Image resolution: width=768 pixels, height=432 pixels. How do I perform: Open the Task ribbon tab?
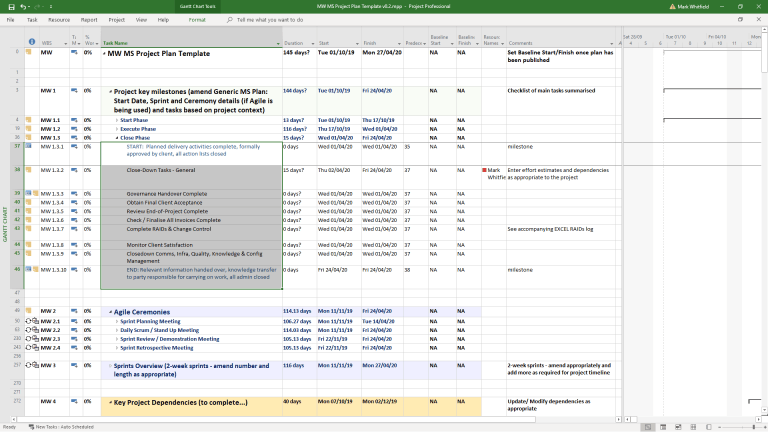coord(32,20)
